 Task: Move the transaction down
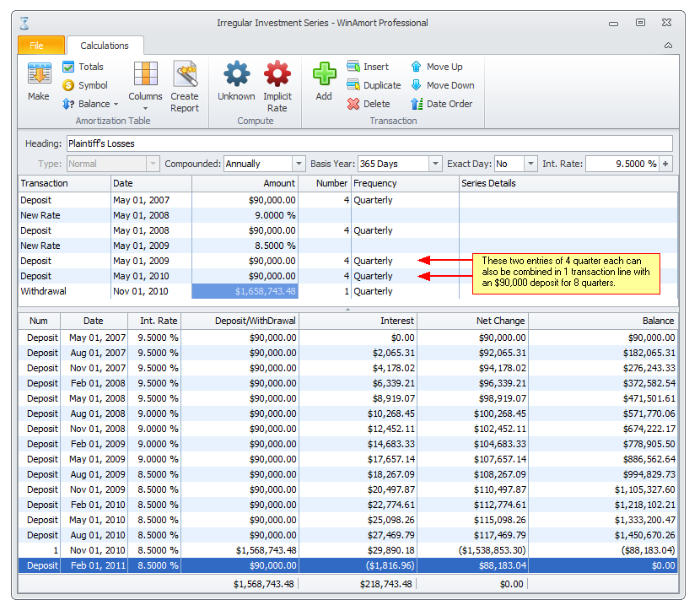coord(443,85)
